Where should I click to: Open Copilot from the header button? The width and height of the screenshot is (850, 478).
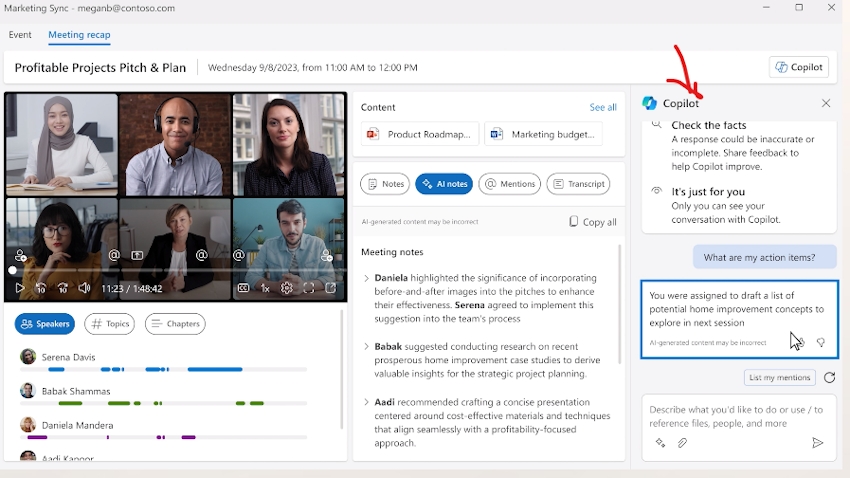(x=799, y=67)
